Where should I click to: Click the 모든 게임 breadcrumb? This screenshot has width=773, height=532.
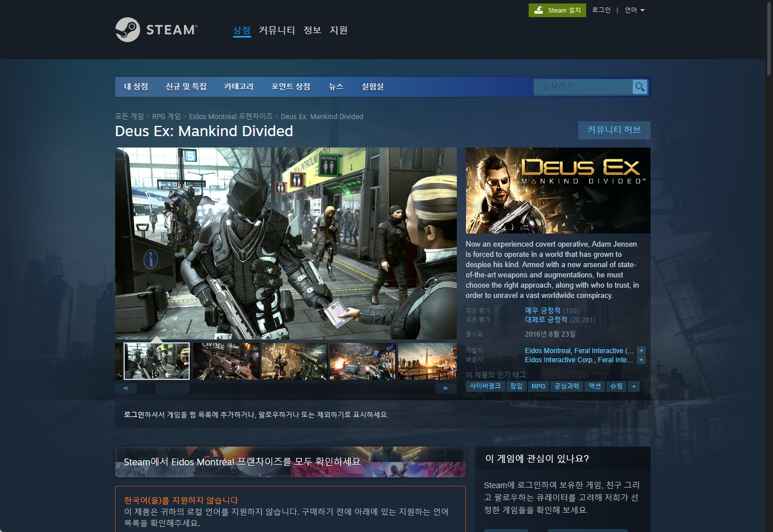click(x=129, y=116)
